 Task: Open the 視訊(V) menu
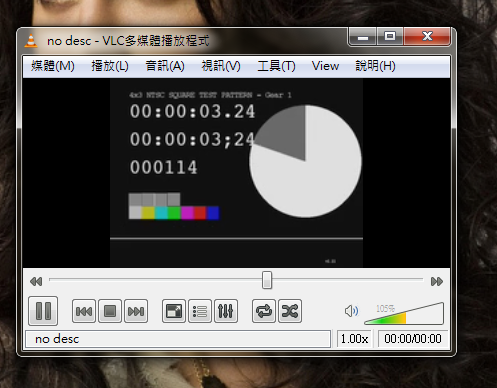(221, 66)
